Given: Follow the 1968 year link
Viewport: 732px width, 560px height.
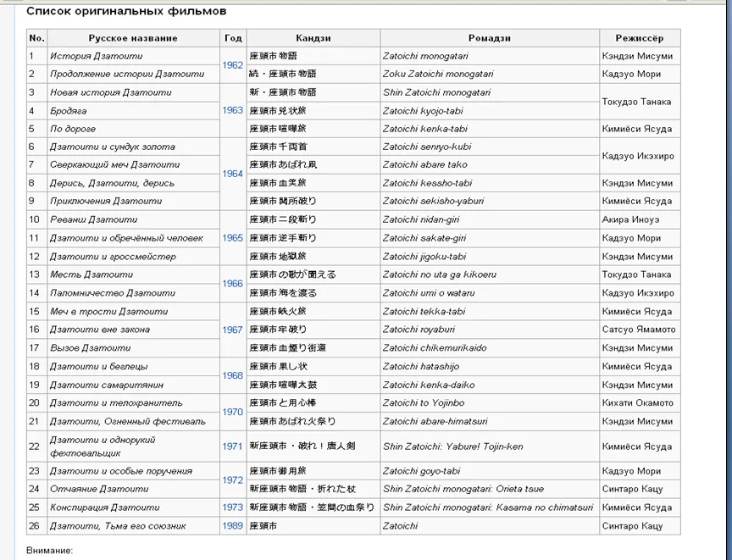Looking at the screenshot, I should point(232,375).
